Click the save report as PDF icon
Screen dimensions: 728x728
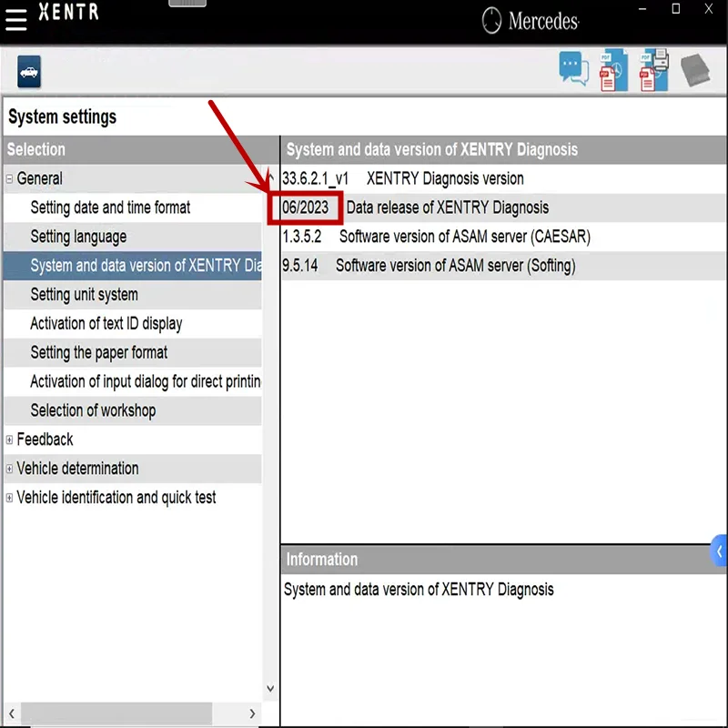click(612, 69)
